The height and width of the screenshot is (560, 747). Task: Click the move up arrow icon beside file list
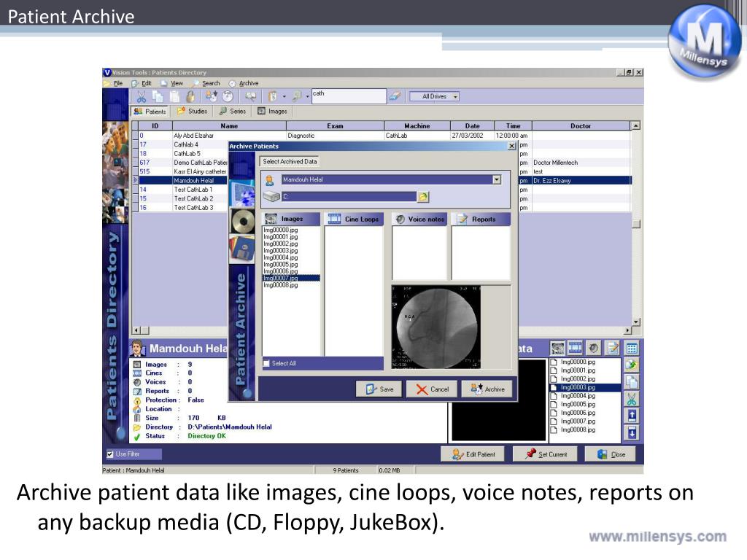(x=632, y=416)
